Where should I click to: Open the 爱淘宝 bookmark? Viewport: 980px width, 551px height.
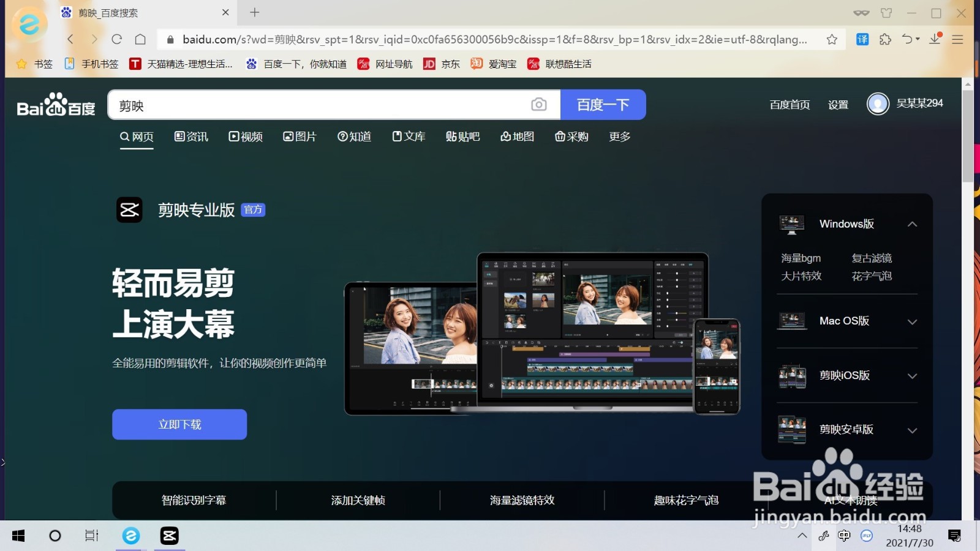[494, 64]
